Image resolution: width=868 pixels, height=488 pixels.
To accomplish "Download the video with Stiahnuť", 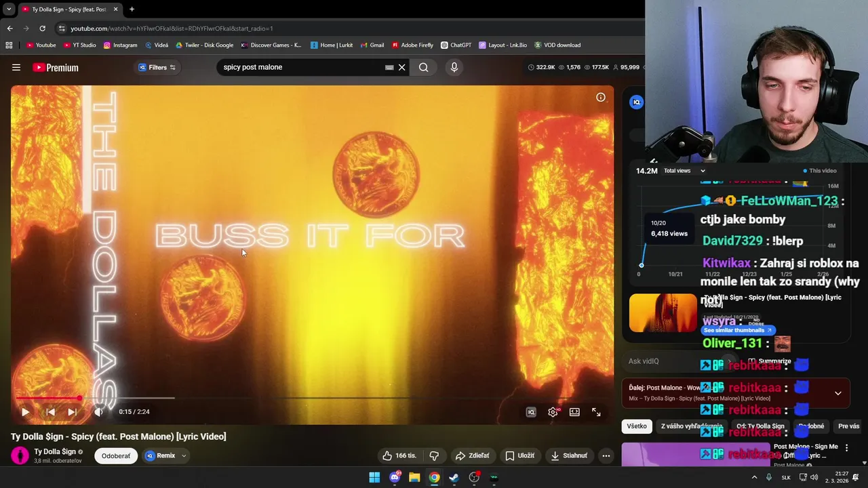I will pyautogui.click(x=569, y=455).
